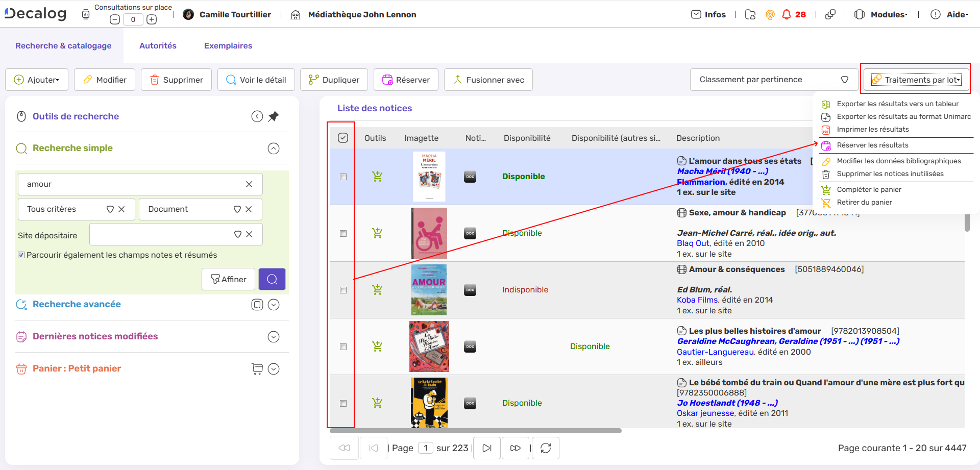Pin the Outils de recherche panel
Image resolution: width=980 pixels, height=470 pixels.
coord(274,116)
